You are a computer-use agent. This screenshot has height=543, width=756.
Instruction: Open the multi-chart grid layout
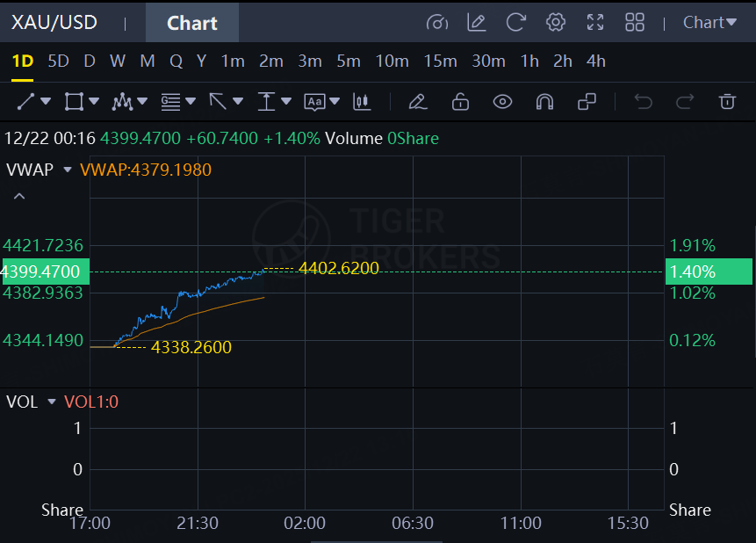click(x=635, y=22)
